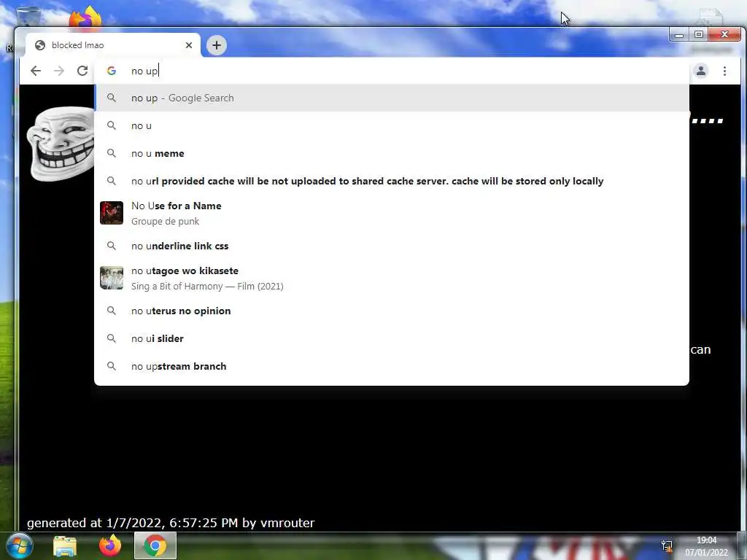The height and width of the screenshot is (560, 747).
Task: Select 'no underline link css' suggestion
Action: pyautogui.click(x=392, y=246)
